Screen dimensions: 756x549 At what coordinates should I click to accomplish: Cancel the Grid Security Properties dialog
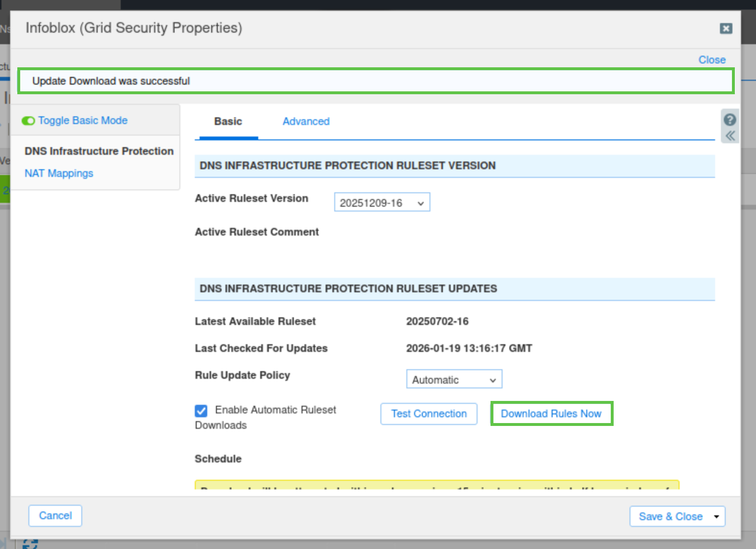pyautogui.click(x=55, y=516)
